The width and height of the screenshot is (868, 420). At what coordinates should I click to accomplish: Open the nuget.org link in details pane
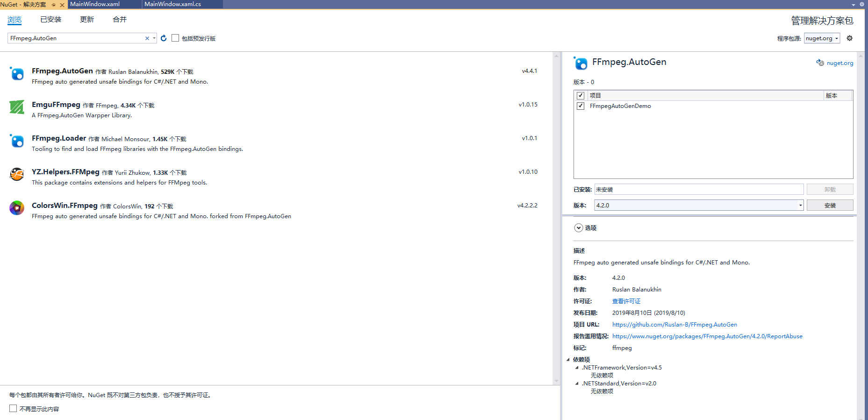pos(840,63)
